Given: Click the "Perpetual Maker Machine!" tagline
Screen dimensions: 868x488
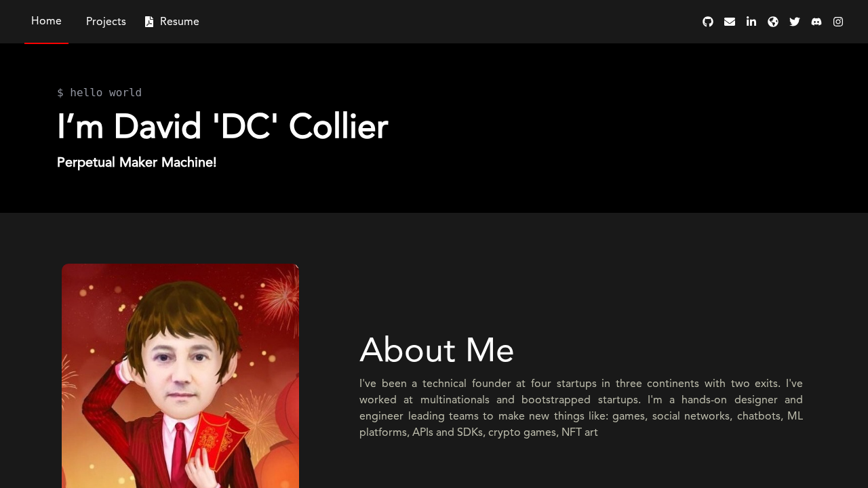Looking at the screenshot, I should 136,163.
